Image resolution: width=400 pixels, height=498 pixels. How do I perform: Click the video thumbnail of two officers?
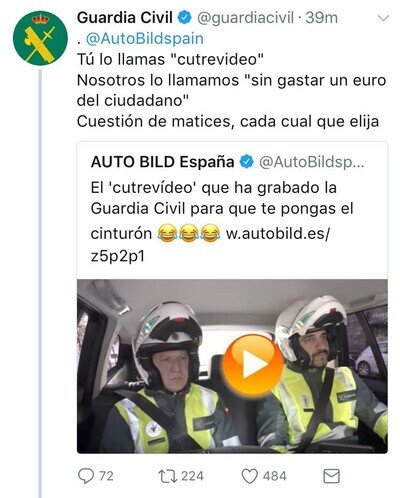[232, 366]
